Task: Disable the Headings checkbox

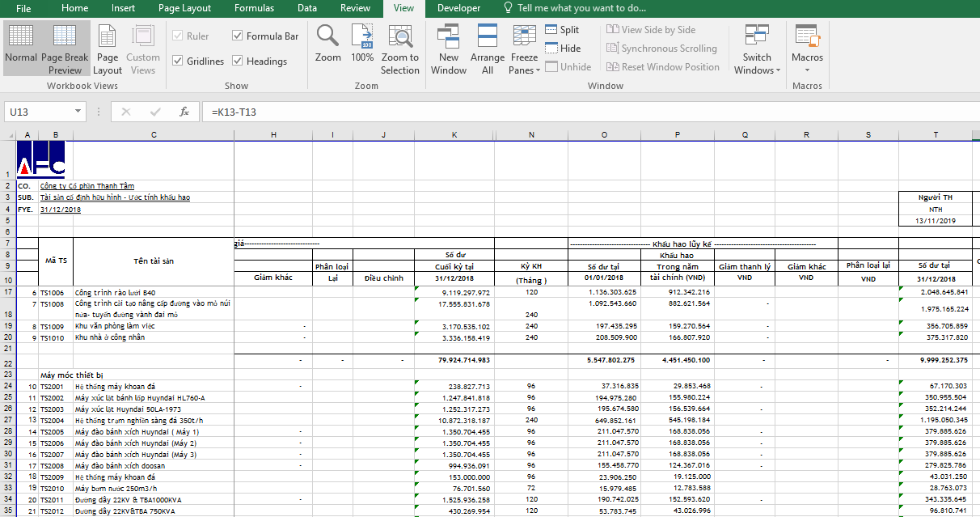Action: 238,61
